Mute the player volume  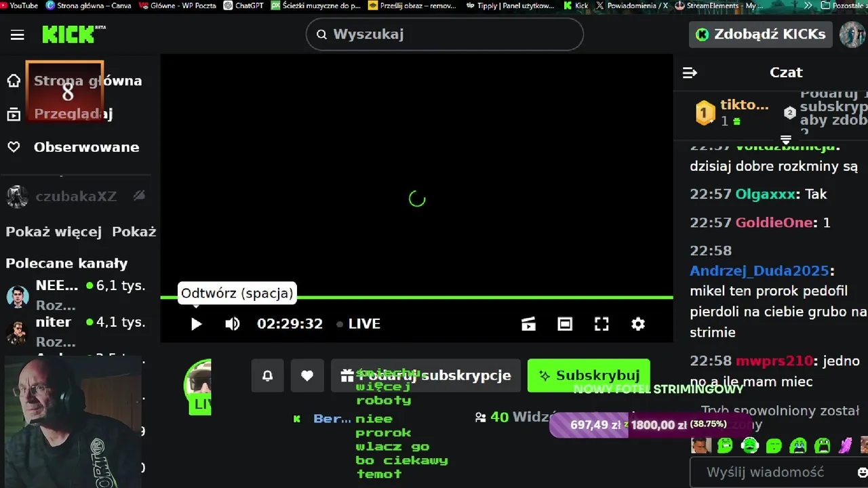point(233,324)
